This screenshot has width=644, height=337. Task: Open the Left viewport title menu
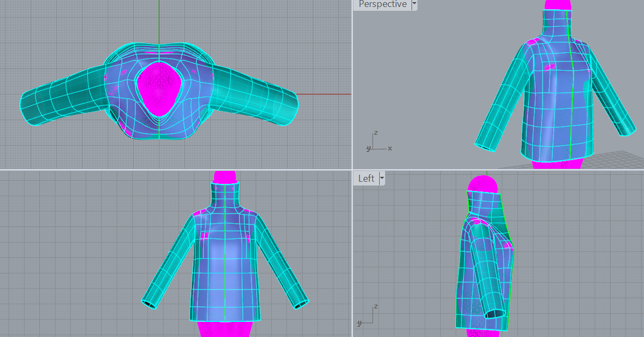366,178
